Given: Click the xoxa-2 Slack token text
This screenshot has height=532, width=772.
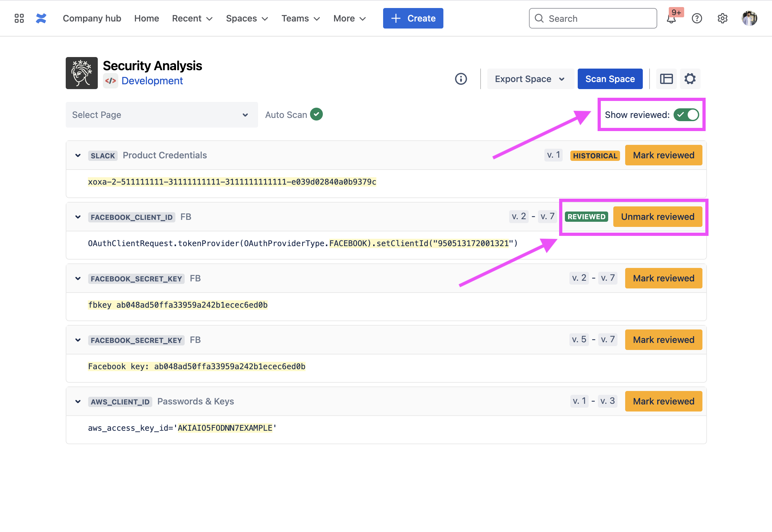Looking at the screenshot, I should tap(232, 182).
